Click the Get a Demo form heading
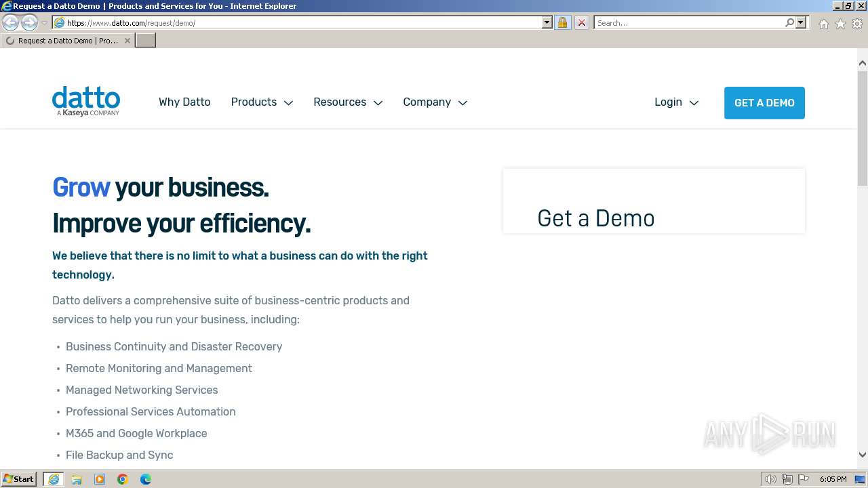Viewport: 868px width, 488px height. [595, 218]
